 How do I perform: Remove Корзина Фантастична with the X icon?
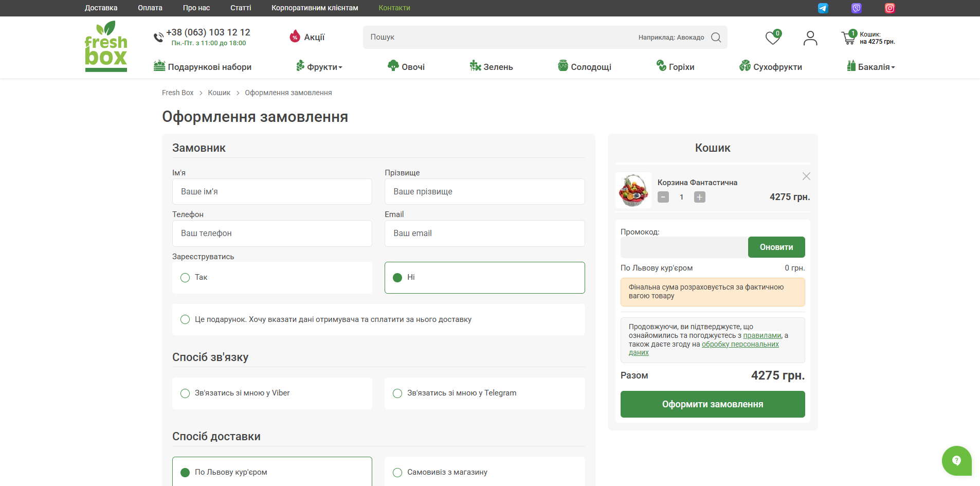coord(806,176)
